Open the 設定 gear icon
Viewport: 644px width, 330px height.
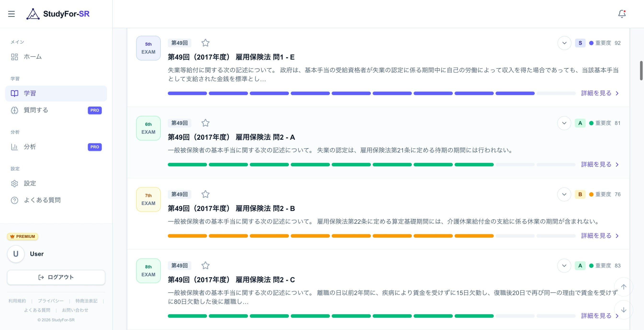click(x=15, y=184)
